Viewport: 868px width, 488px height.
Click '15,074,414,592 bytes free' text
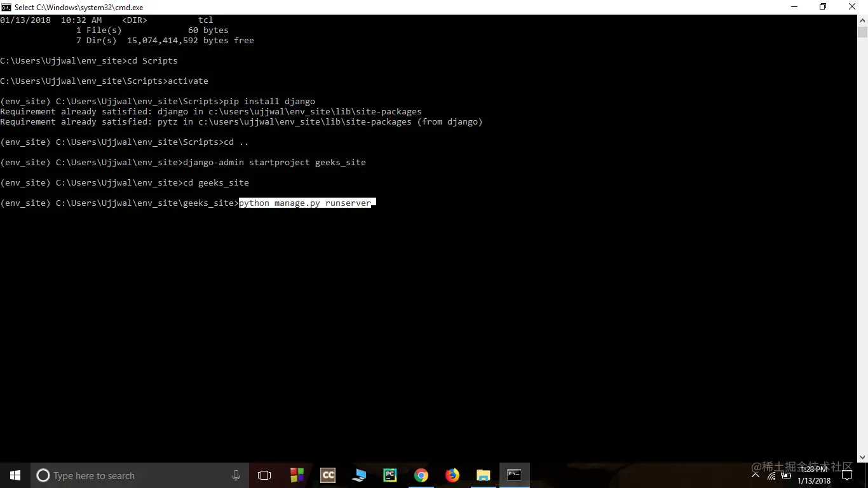(191, 40)
